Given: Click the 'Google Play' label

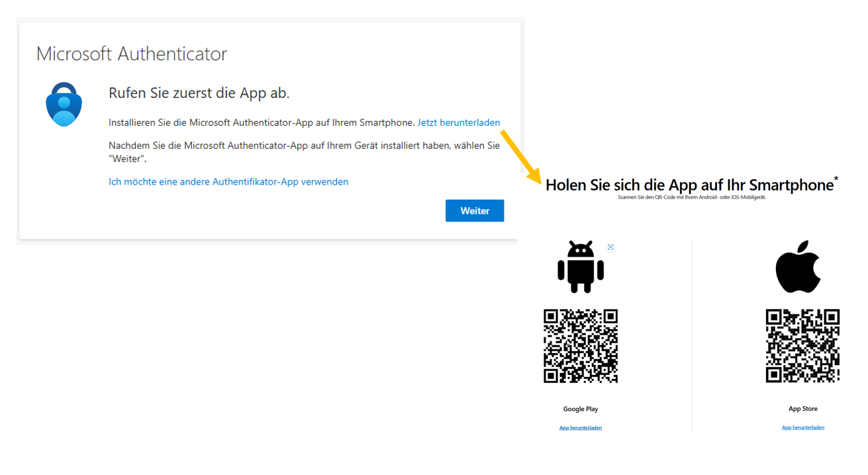Looking at the screenshot, I should (x=581, y=409).
